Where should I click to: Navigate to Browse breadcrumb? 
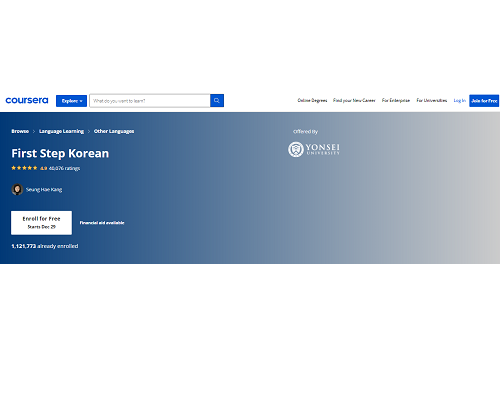[x=20, y=131]
